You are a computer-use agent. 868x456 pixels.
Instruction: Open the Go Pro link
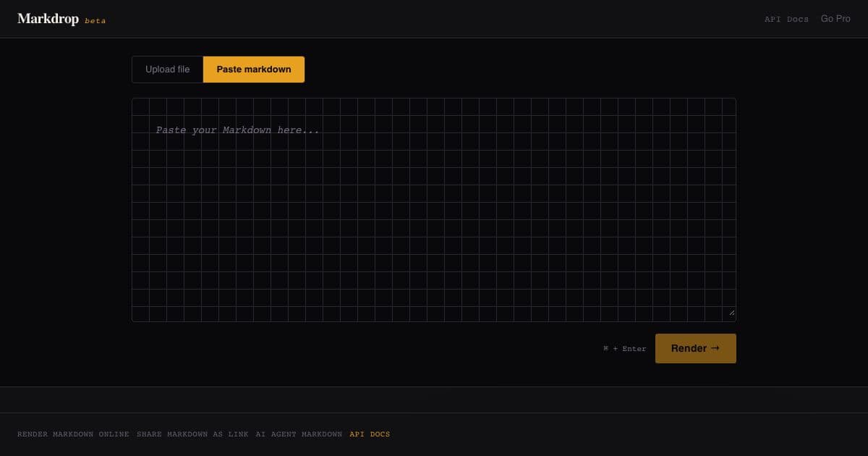pyautogui.click(x=835, y=19)
